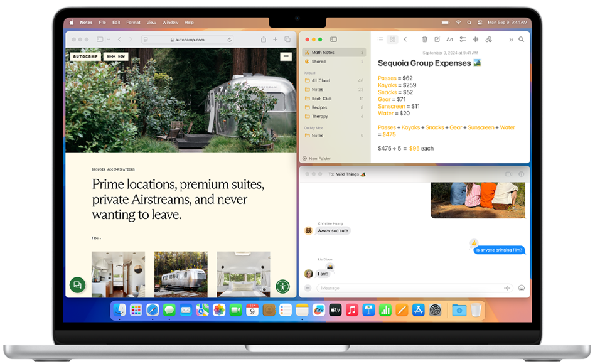
Task: Click the audio recording waveform icon in Notes
Action: pos(475,40)
